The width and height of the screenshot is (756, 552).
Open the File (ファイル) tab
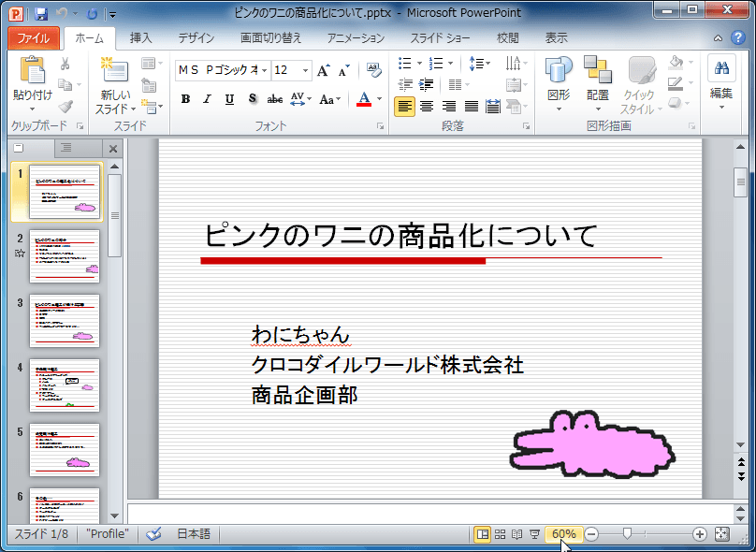[34, 38]
